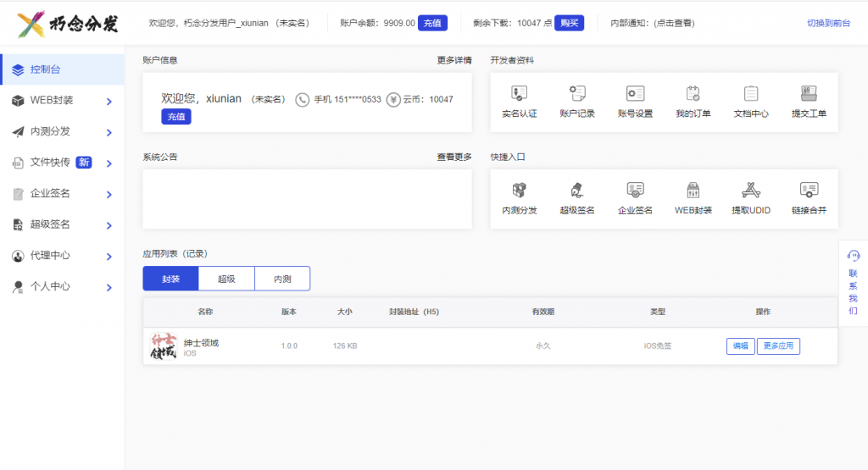Open the 提交工单 icon
This screenshot has width=868, height=470.
click(x=809, y=93)
